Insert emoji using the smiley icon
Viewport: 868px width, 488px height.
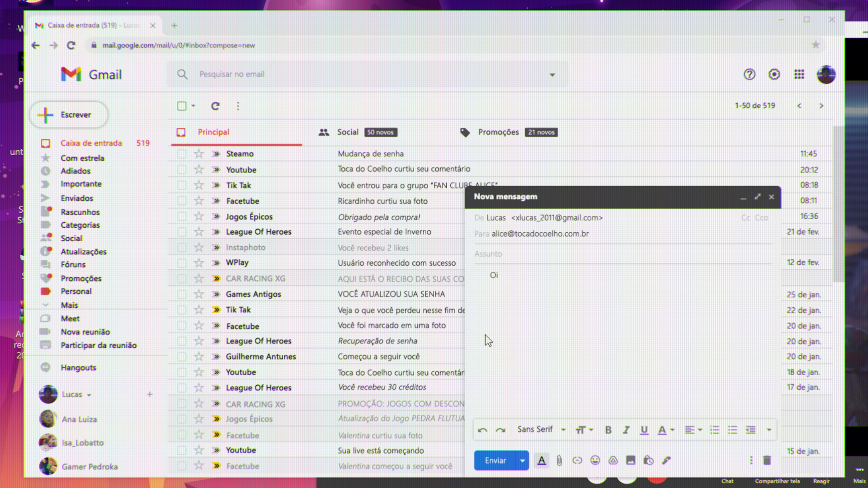tap(595, 460)
